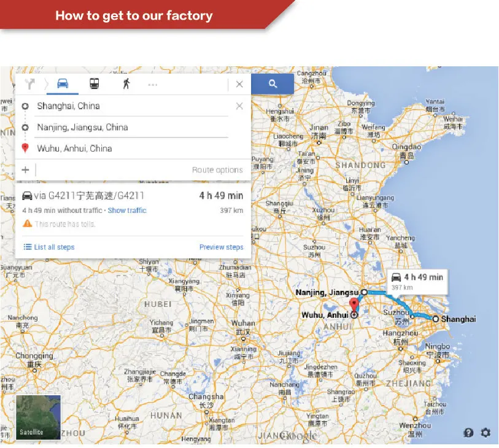
Task: Click Preview steps link
Action: click(221, 247)
